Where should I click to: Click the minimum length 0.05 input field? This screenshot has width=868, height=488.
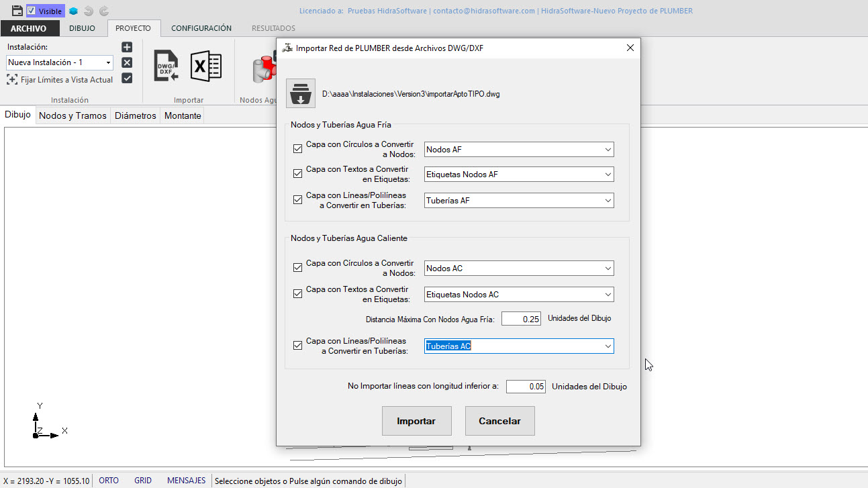526,387
